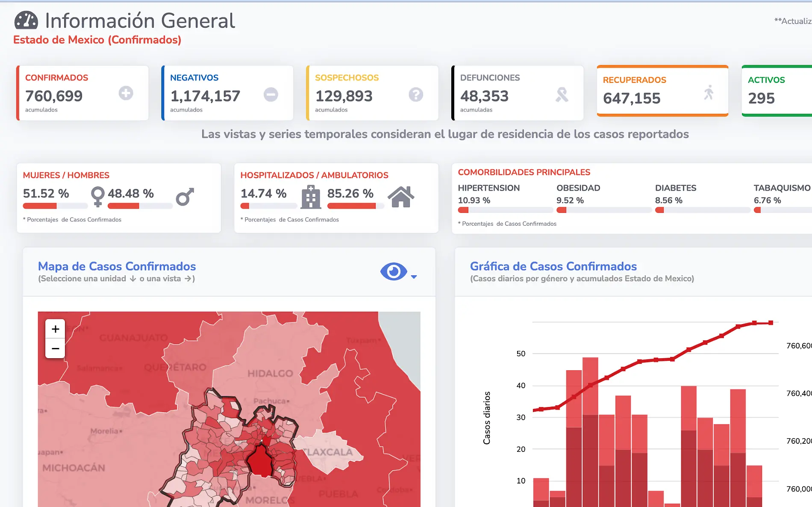Viewport: 812px width, 507px height.
Task: Click the 'MUJERES / HOMBRES' heading
Action: point(66,175)
